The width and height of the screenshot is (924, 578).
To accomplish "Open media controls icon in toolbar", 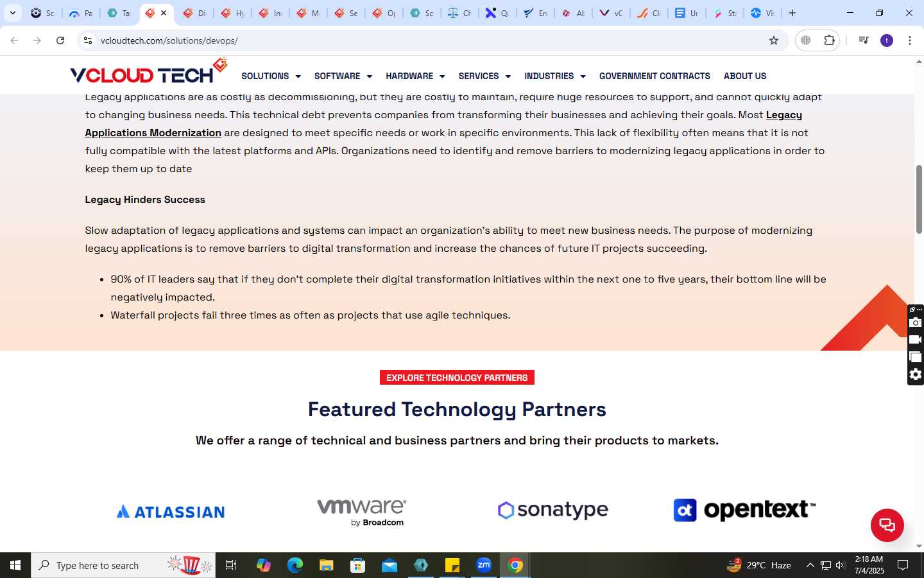I will [864, 40].
